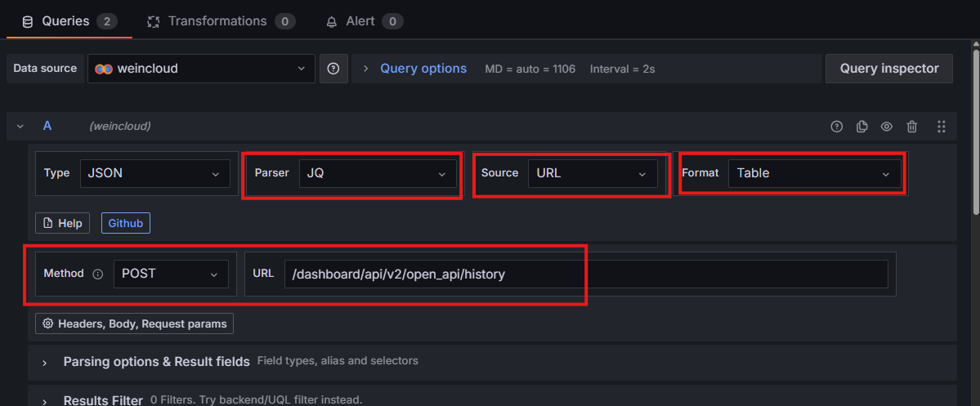Open Headers, Body, Request params settings
Screen dimensions: 980x406
pyautogui.click(x=134, y=324)
